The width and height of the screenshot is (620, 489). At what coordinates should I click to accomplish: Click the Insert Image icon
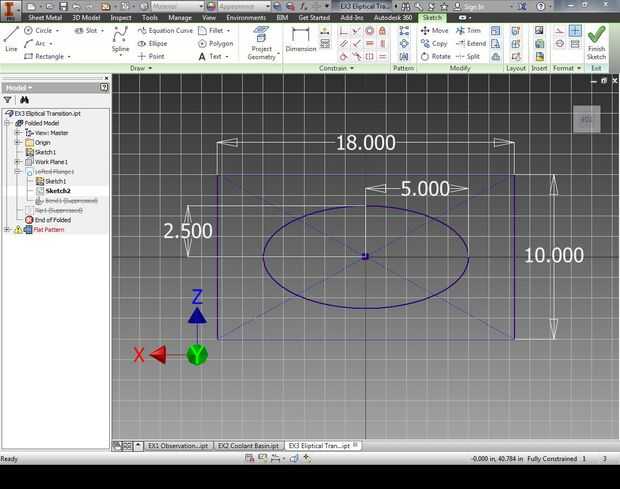(539, 30)
